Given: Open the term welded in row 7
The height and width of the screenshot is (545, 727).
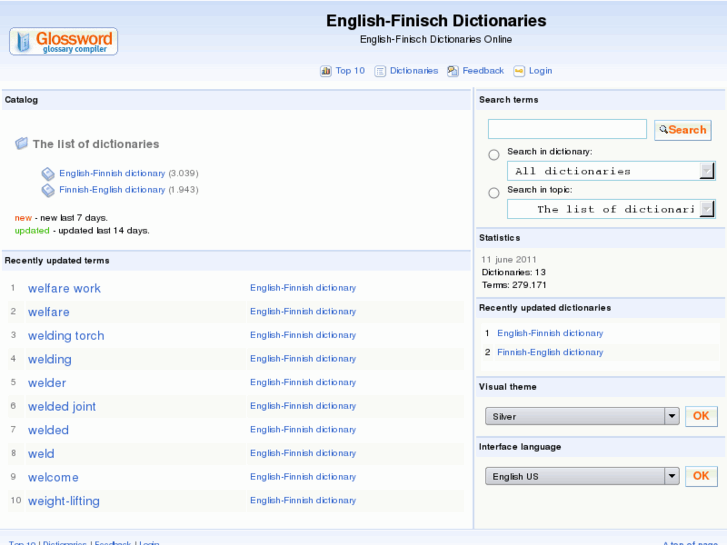Looking at the screenshot, I should (x=48, y=430).
